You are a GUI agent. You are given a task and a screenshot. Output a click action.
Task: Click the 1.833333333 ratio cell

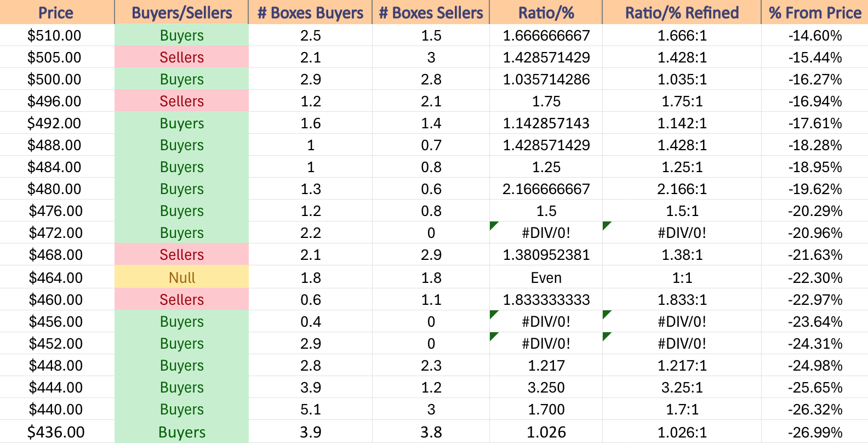[x=546, y=299]
